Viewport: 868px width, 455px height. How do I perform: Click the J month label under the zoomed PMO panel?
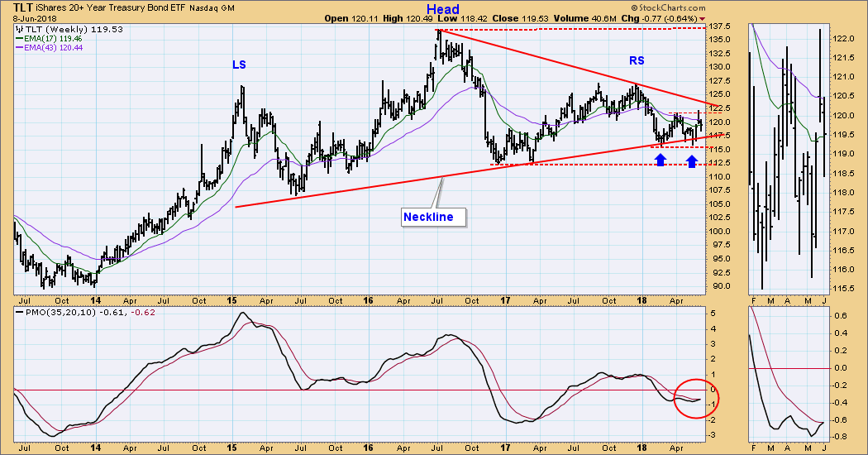click(x=825, y=448)
